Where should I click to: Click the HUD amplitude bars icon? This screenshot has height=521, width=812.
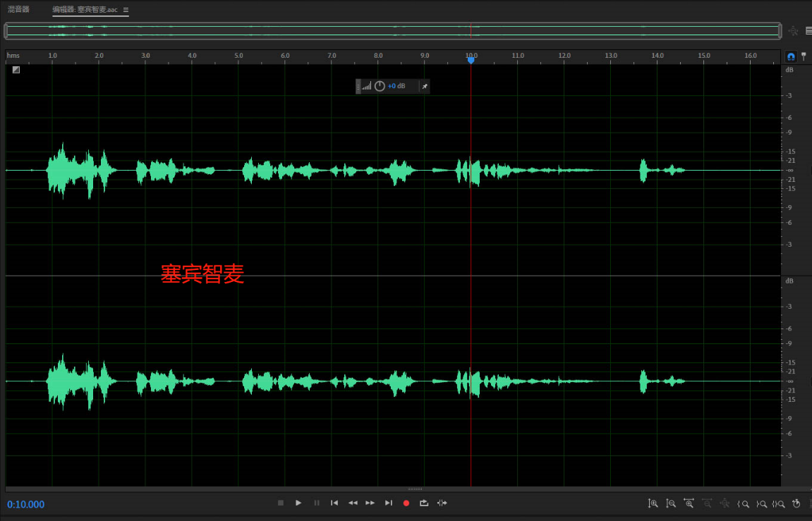(x=367, y=86)
